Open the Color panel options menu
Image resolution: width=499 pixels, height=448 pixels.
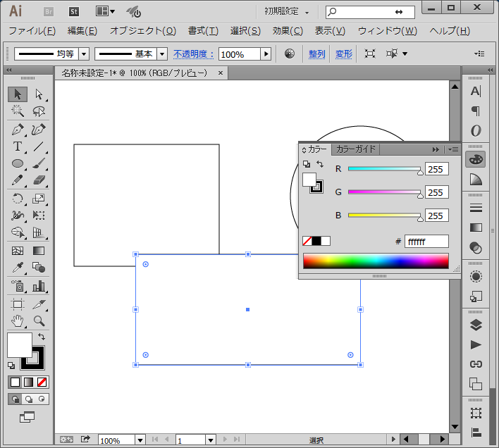tap(453, 149)
